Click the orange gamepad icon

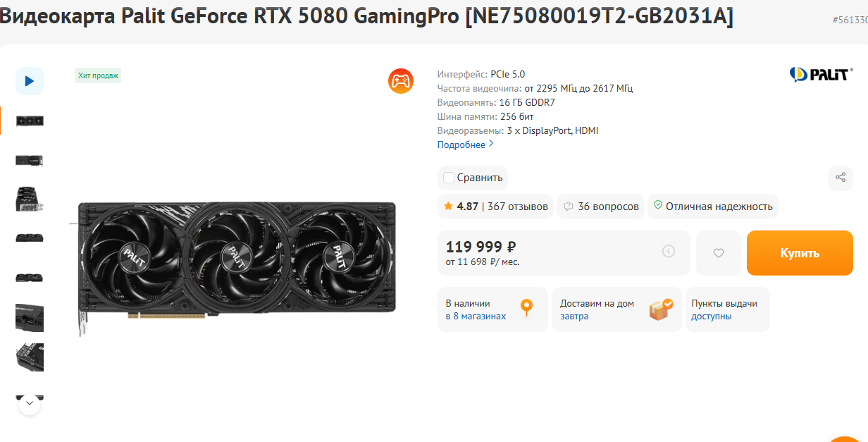click(401, 81)
